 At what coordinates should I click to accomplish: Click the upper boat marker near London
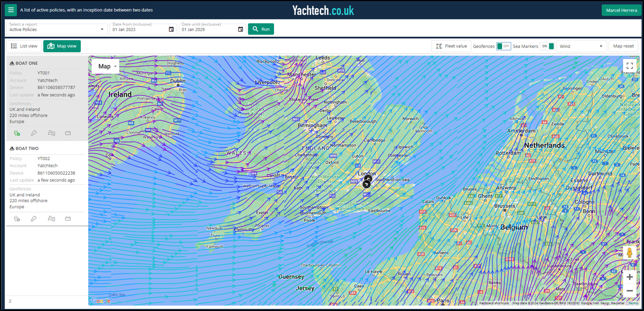368,179
